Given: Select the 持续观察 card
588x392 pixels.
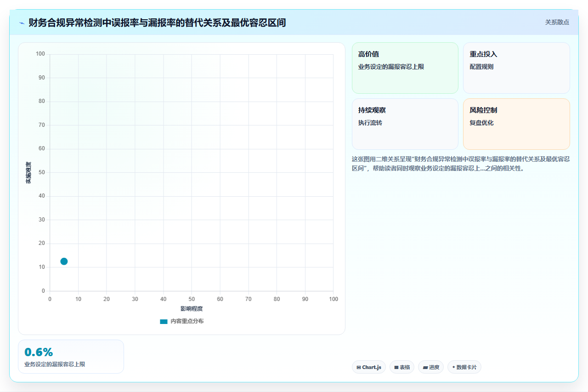Looking at the screenshot, I should (405, 124).
